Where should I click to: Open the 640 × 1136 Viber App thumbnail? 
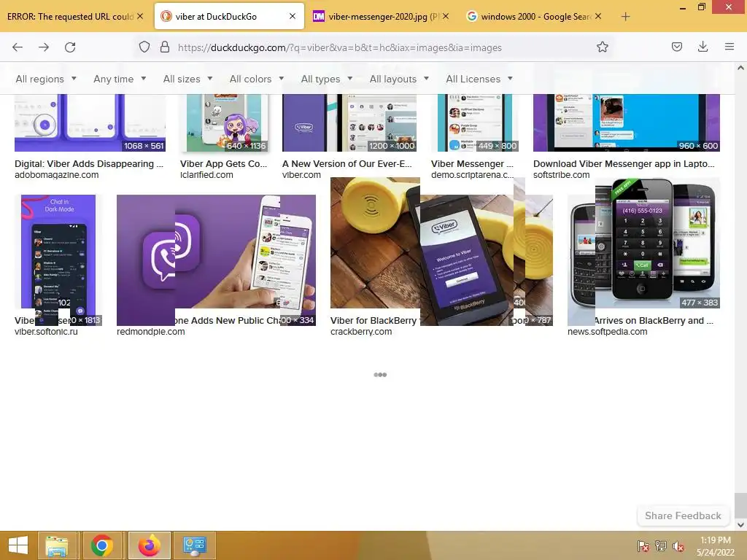224,122
